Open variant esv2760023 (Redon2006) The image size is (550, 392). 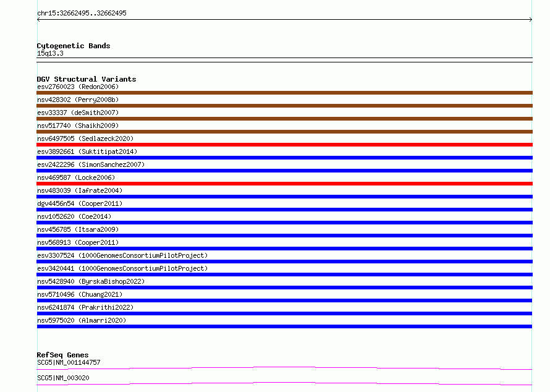(x=78, y=87)
